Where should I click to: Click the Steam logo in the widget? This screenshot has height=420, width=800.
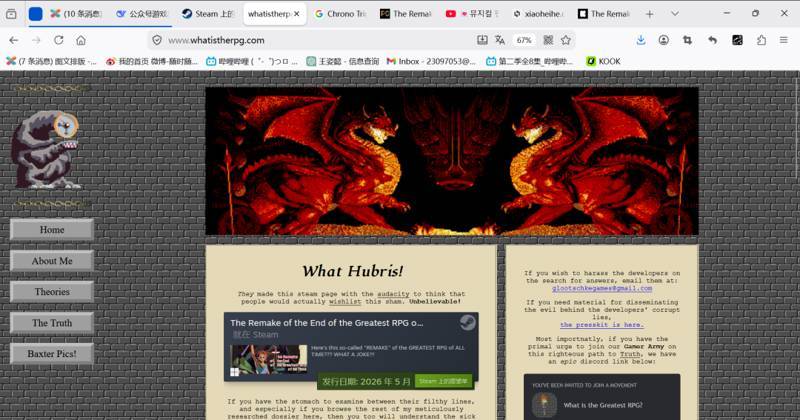click(x=467, y=323)
